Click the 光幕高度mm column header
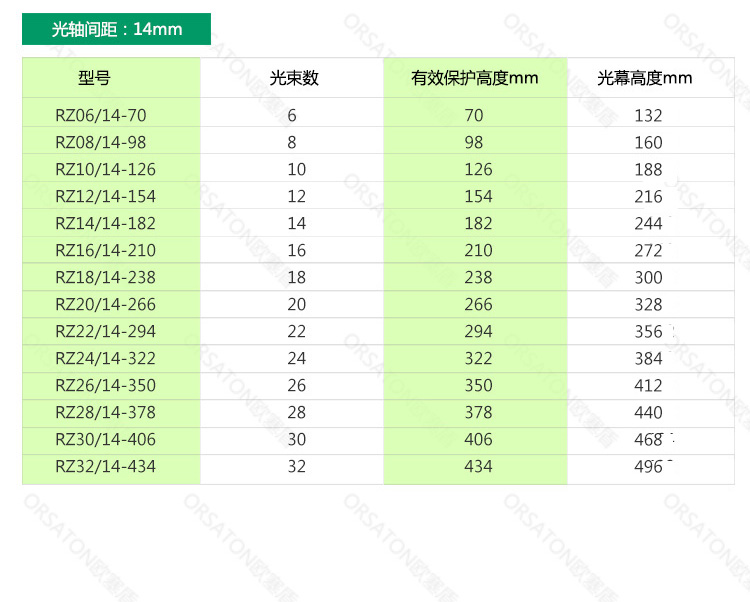 pos(644,78)
